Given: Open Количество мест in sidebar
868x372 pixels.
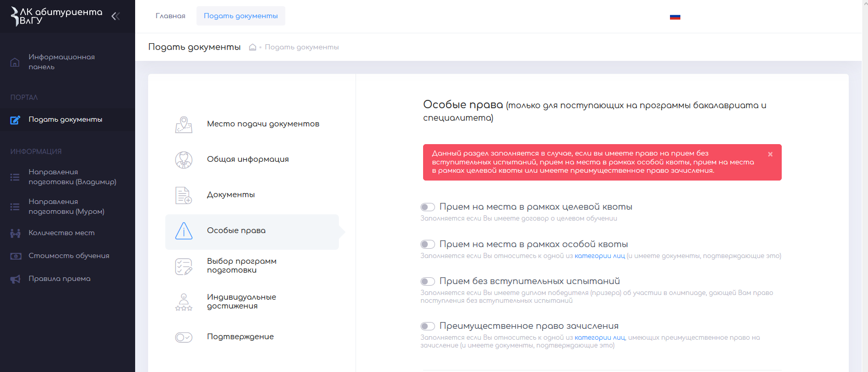Looking at the screenshot, I should click(x=68, y=233).
